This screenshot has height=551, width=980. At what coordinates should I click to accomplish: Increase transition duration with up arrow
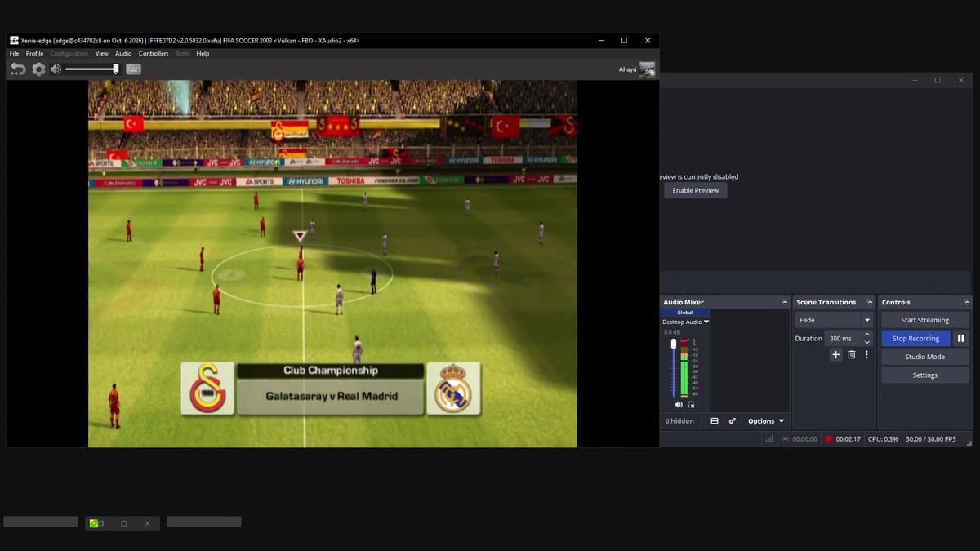click(x=867, y=335)
